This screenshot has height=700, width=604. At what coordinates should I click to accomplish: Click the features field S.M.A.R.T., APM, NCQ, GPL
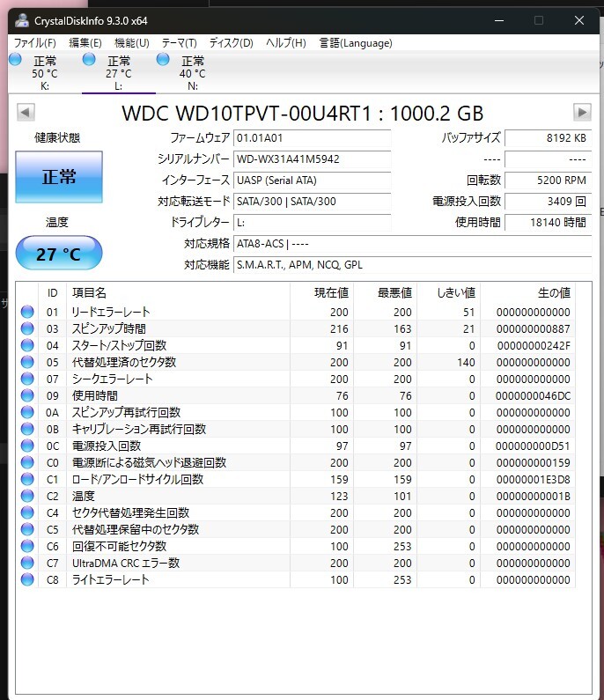click(412, 265)
